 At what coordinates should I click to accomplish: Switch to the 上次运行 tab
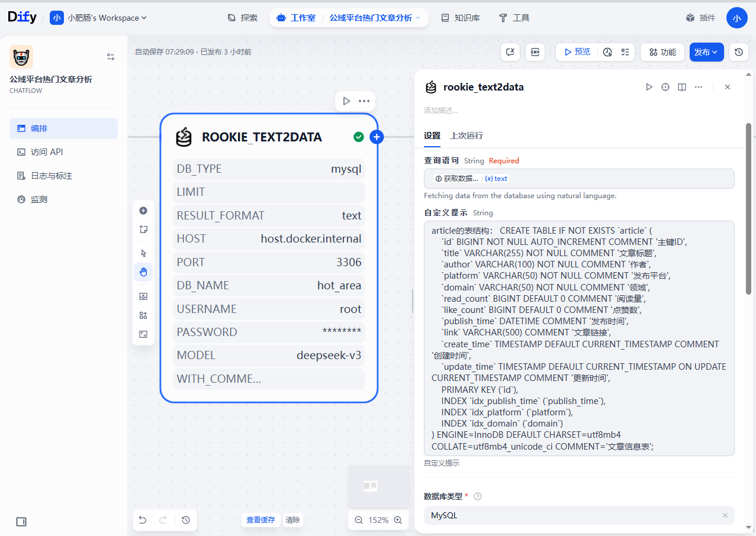pyautogui.click(x=467, y=135)
